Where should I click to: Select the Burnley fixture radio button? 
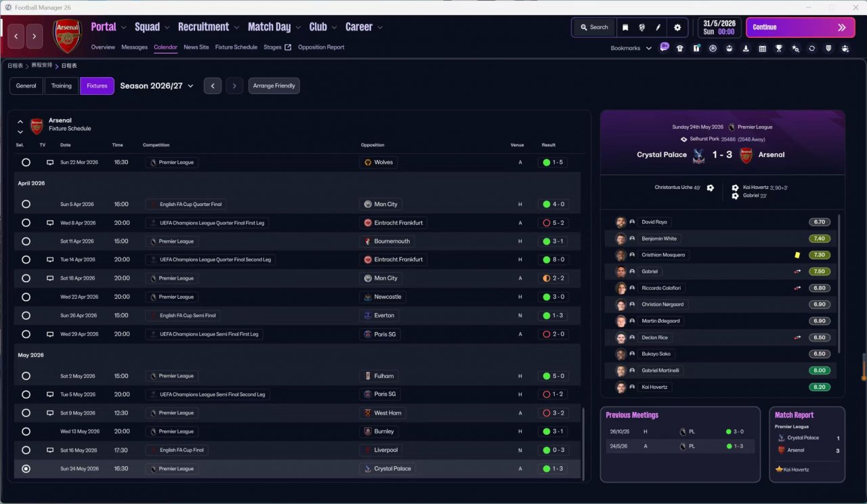click(x=26, y=432)
